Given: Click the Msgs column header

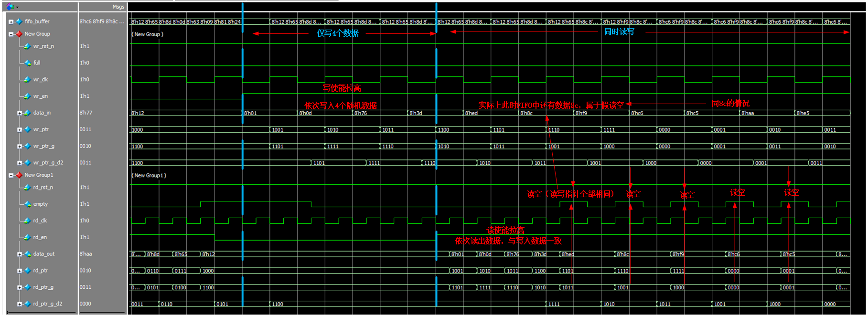Looking at the screenshot, I should [118, 7].
